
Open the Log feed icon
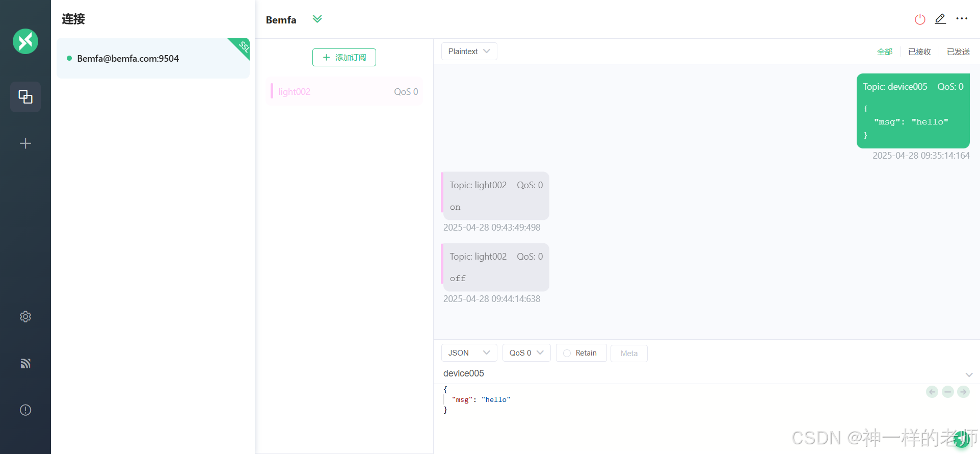point(25,363)
